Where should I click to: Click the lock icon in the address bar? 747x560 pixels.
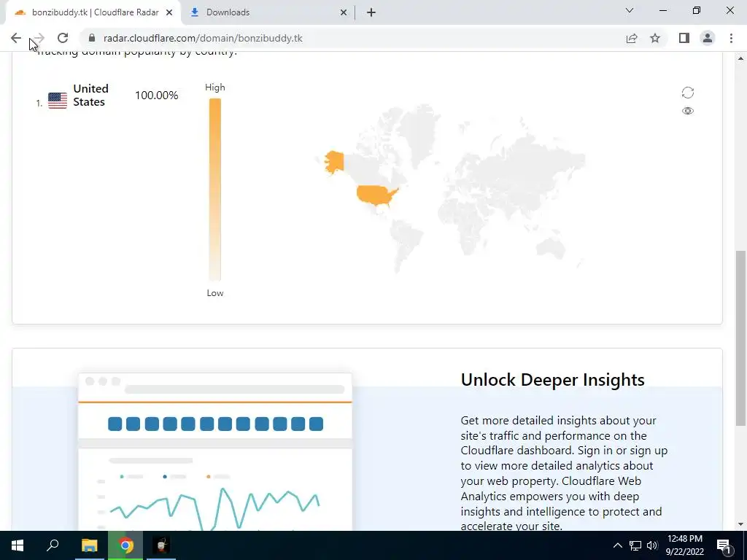[92, 38]
